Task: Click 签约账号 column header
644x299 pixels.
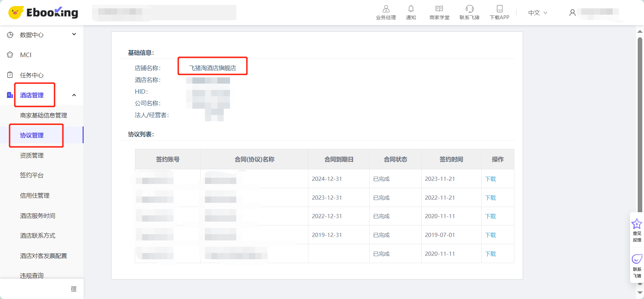Action: pyautogui.click(x=168, y=159)
